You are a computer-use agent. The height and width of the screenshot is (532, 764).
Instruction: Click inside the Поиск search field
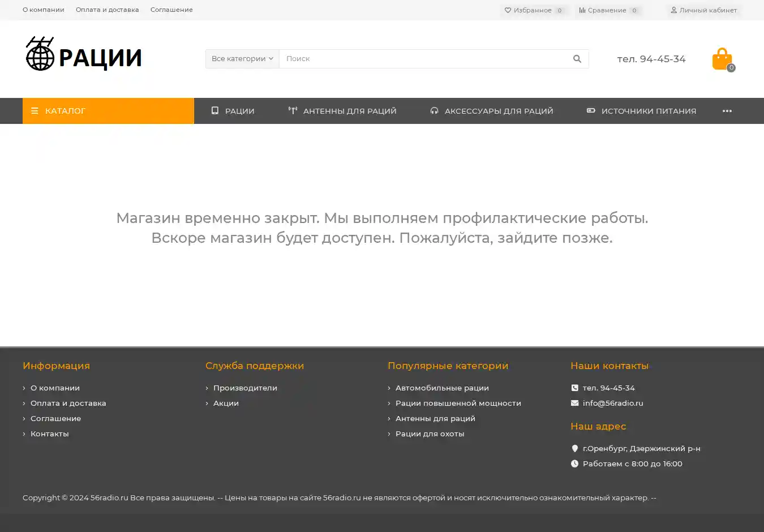(x=422, y=59)
